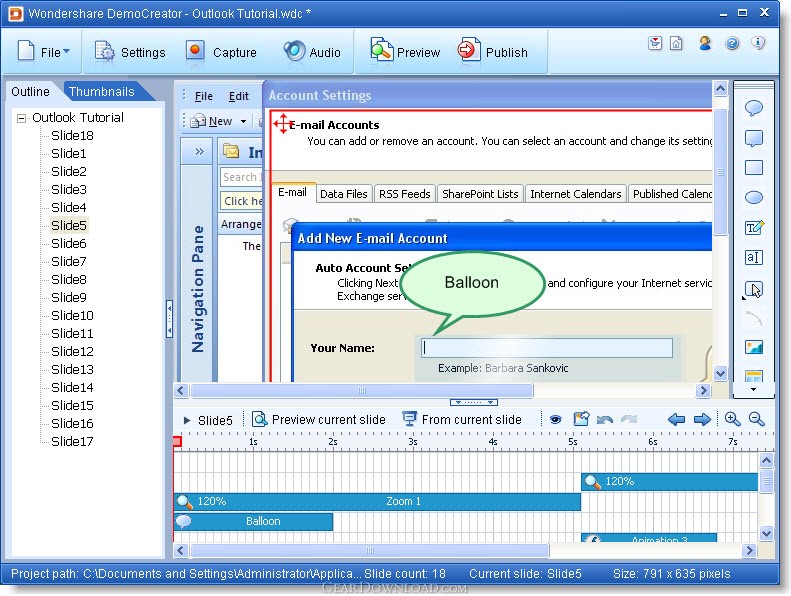Zoom in the timeline
The image size is (791, 596).
pyautogui.click(x=732, y=419)
